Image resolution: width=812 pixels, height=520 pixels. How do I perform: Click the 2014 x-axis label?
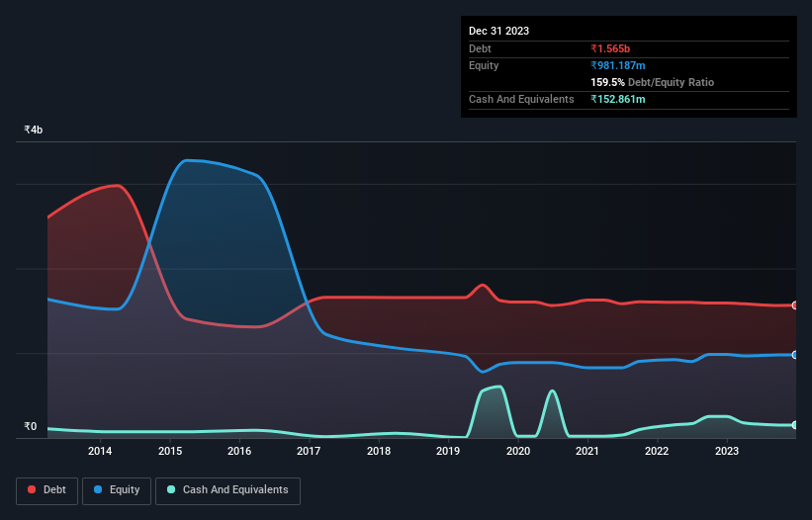[100, 451]
